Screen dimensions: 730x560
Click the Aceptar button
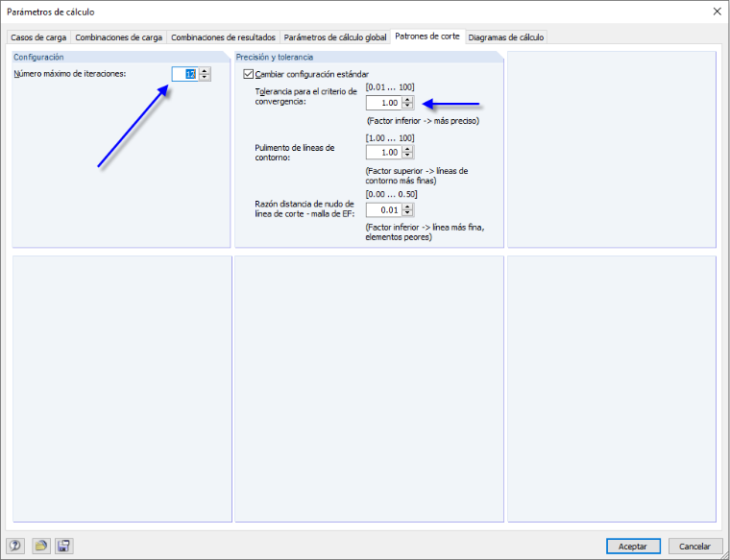(x=633, y=546)
